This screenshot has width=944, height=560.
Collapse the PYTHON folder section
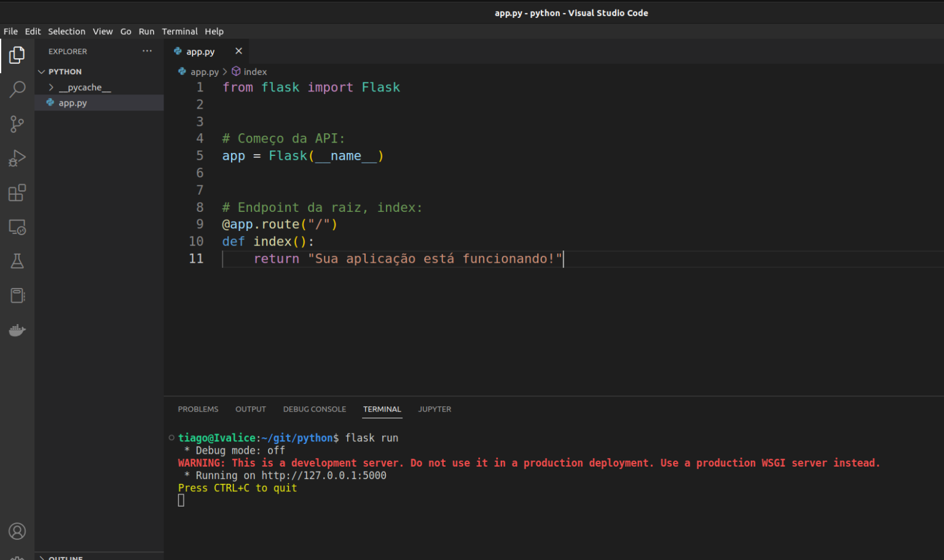[65, 72]
